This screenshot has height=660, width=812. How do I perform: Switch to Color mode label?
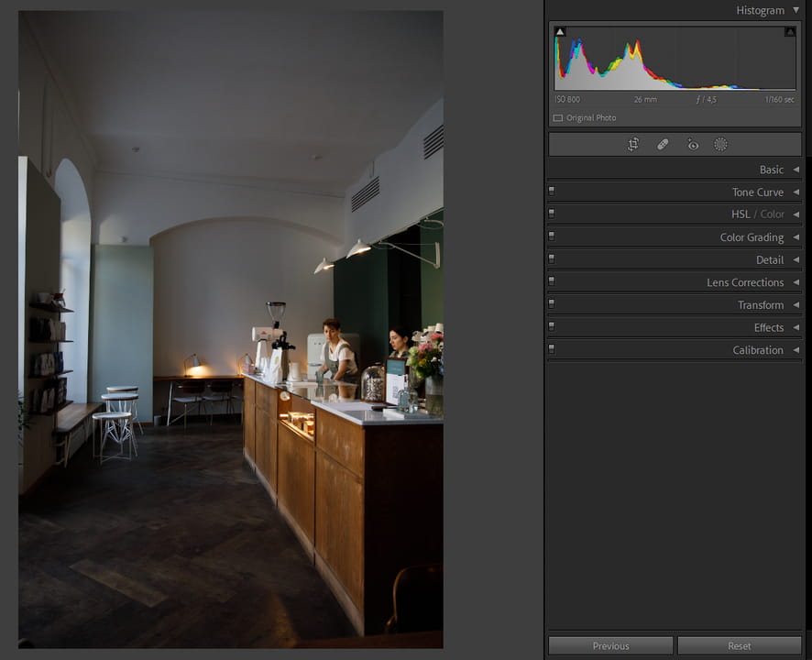pyautogui.click(x=772, y=214)
